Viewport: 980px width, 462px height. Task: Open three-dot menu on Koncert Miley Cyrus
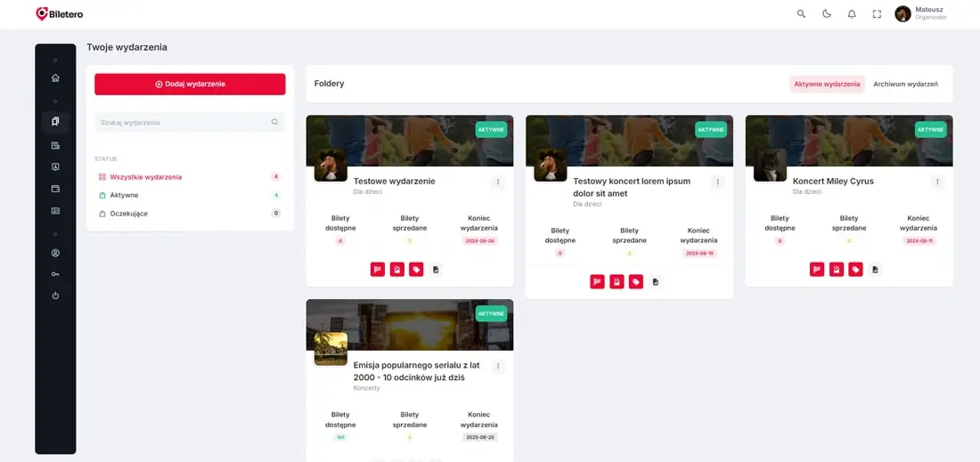tap(937, 182)
